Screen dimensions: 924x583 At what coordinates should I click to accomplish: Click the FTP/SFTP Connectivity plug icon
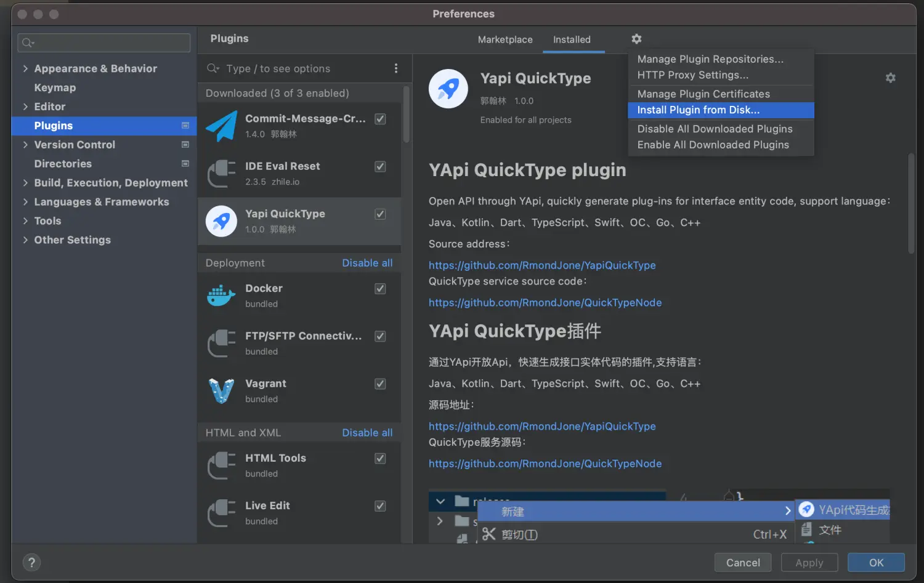click(221, 344)
